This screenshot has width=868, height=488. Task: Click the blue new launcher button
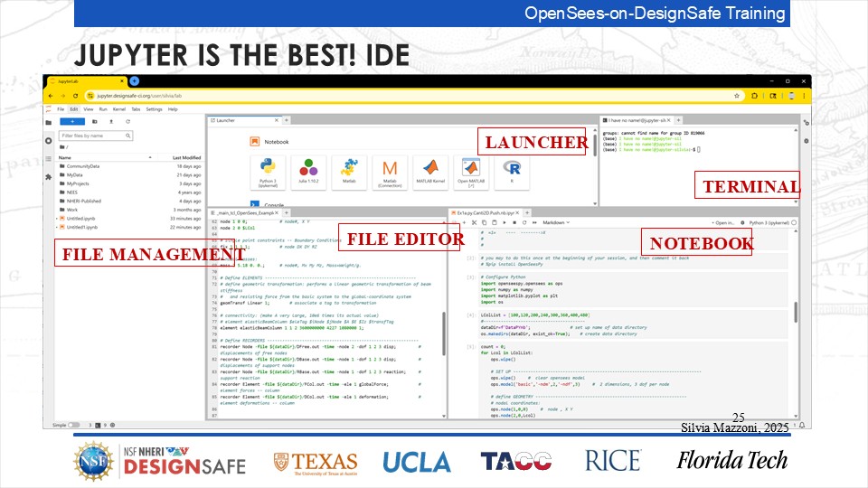(x=71, y=120)
